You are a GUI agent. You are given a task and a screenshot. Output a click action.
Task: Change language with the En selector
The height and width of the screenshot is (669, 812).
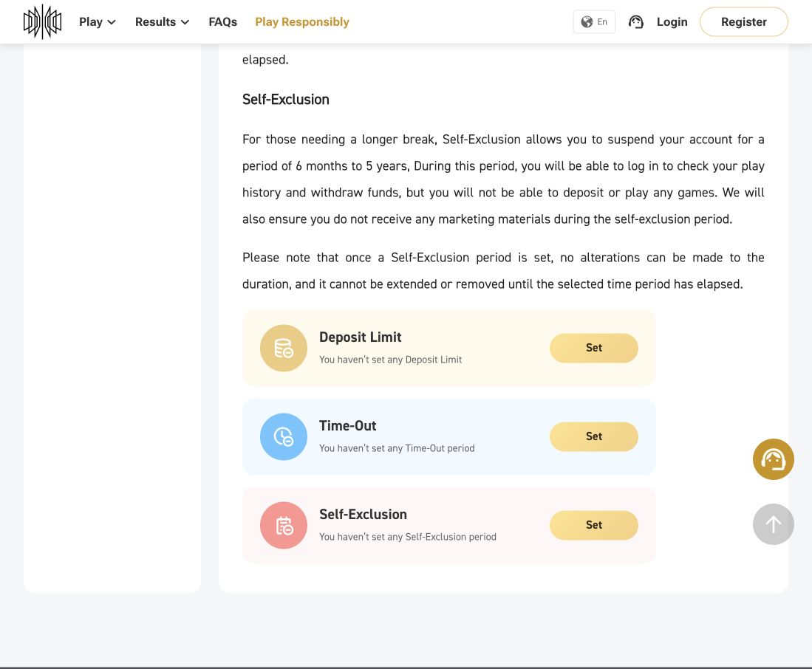(594, 21)
